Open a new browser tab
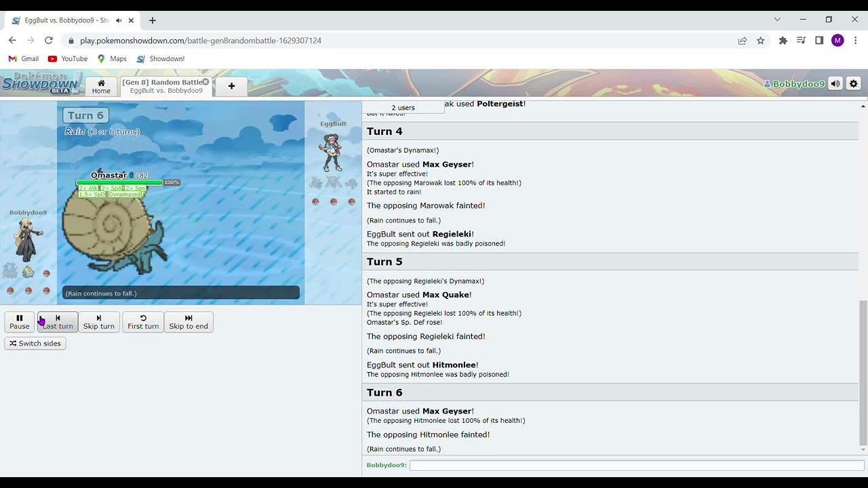The width and height of the screenshot is (868, 488). [x=153, y=20]
